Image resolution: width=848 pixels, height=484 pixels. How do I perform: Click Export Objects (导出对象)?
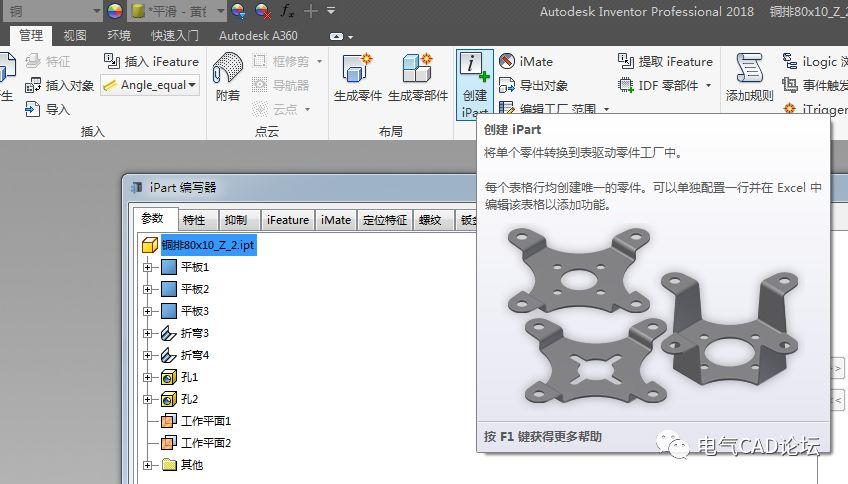[x=533, y=85]
